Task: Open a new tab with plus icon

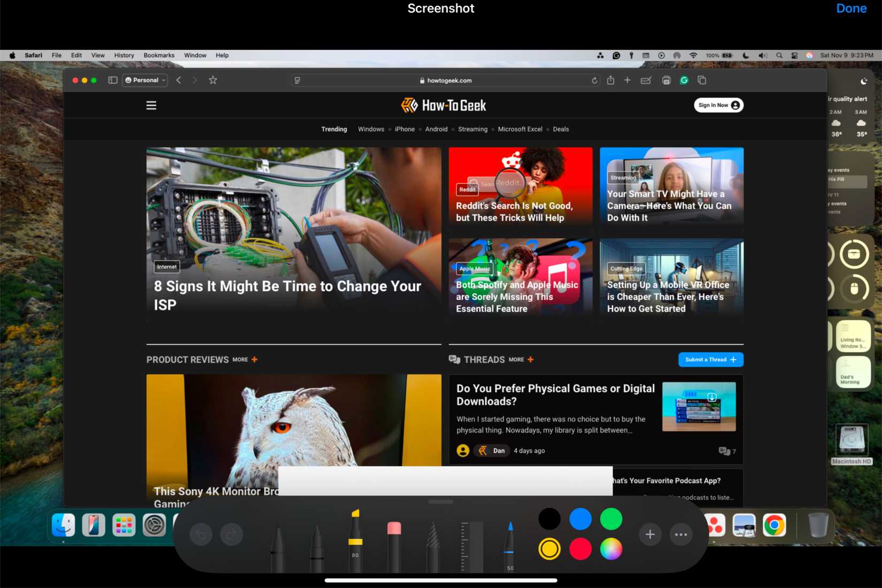Action: [x=627, y=80]
